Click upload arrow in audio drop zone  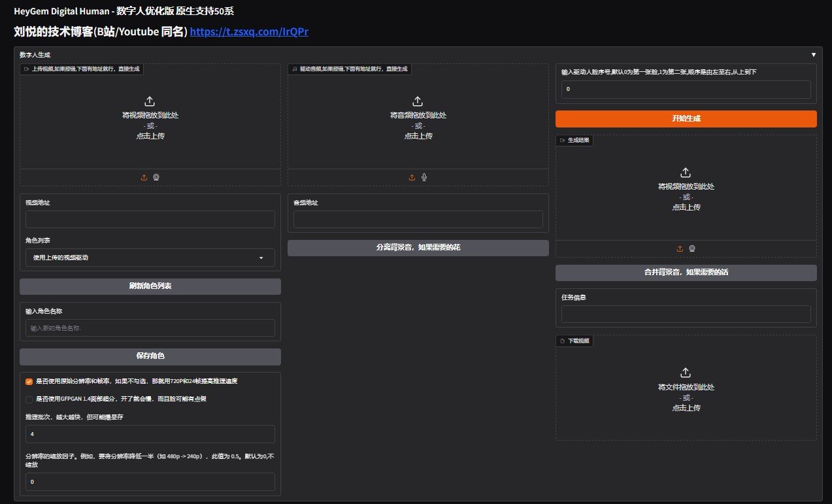418,101
